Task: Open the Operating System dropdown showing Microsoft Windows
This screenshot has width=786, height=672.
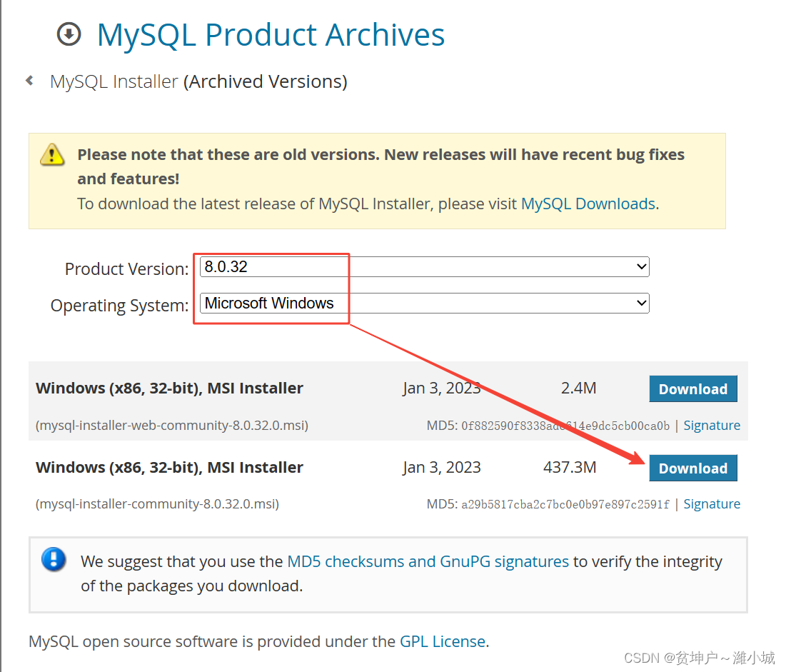Action: [x=425, y=303]
